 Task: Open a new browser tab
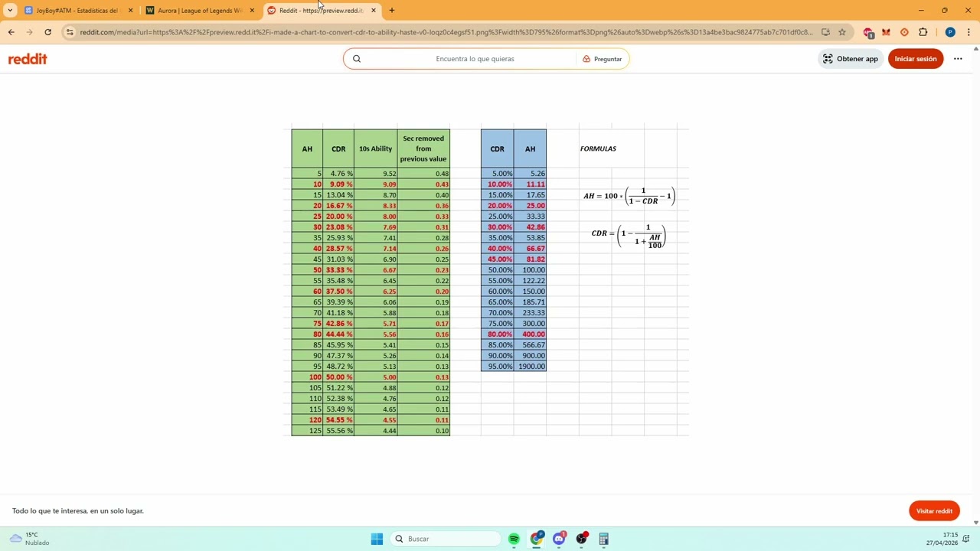point(392,11)
